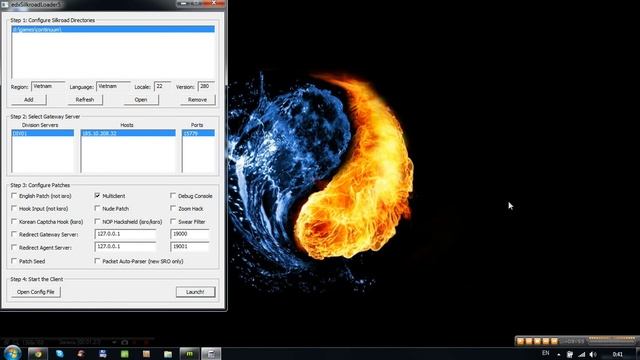Click the Version input field
The image size is (640, 360).
pyautogui.click(x=206, y=87)
